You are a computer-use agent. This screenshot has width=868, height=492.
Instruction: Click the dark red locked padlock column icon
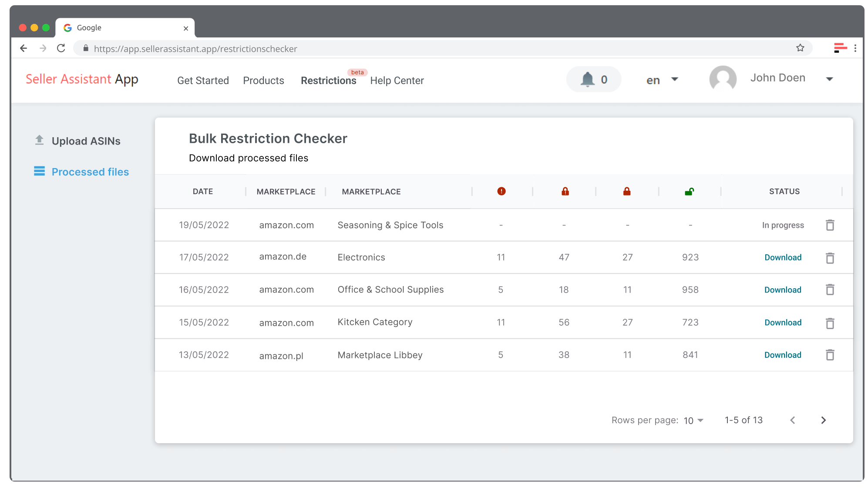pos(627,191)
